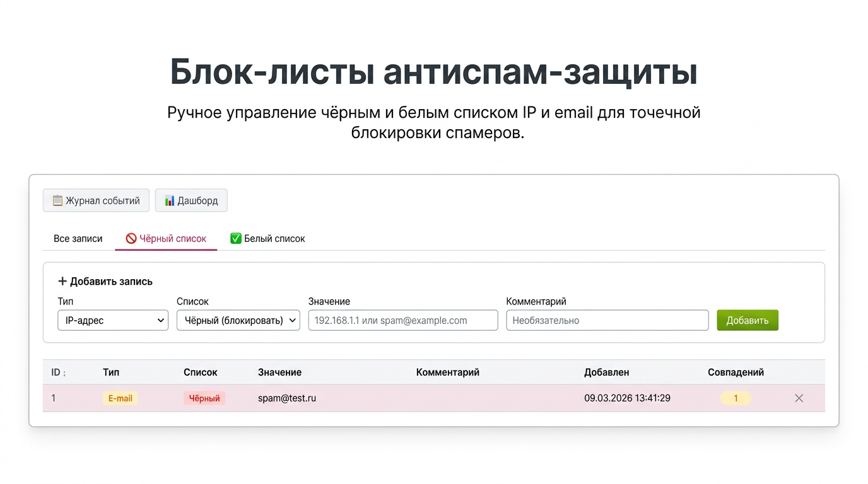Click the red prohibition icon on Чёрный список tab
The height and width of the screenshot is (484, 868).
(130, 238)
